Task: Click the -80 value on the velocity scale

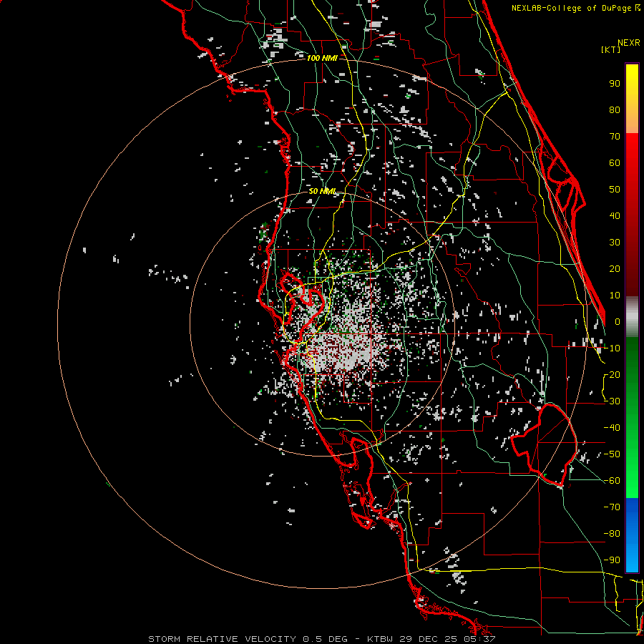Action: pyautogui.click(x=612, y=534)
